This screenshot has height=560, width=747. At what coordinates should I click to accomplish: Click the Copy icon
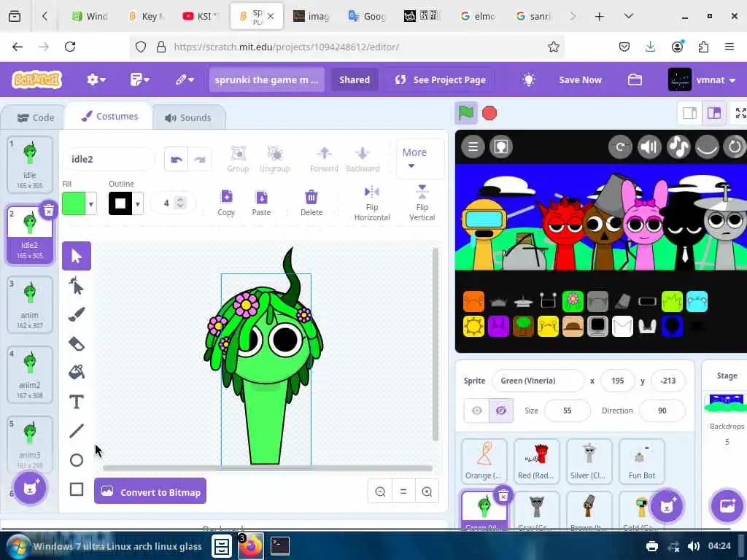226,203
